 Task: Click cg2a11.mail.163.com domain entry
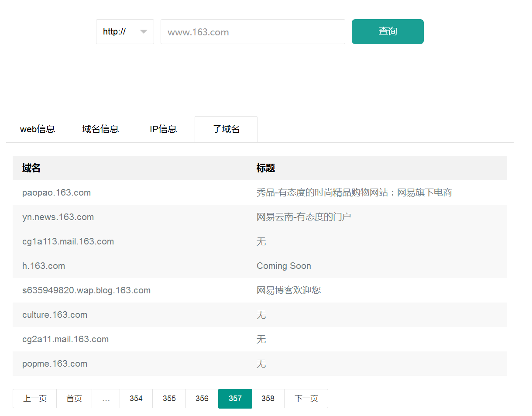click(65, 339)
